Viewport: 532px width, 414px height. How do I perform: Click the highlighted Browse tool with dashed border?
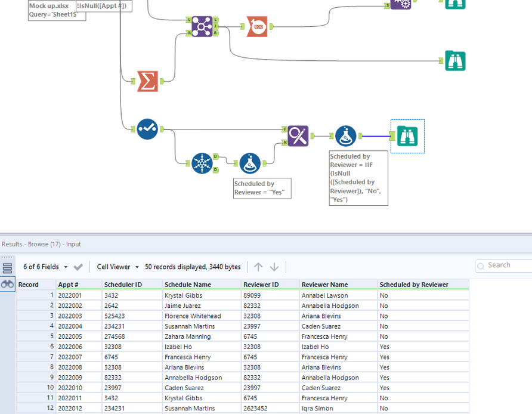pos(407,136)
